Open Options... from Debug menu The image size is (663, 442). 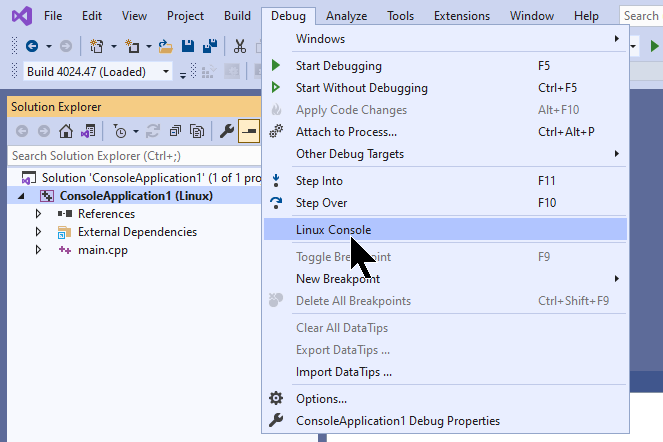coord(445,399)
